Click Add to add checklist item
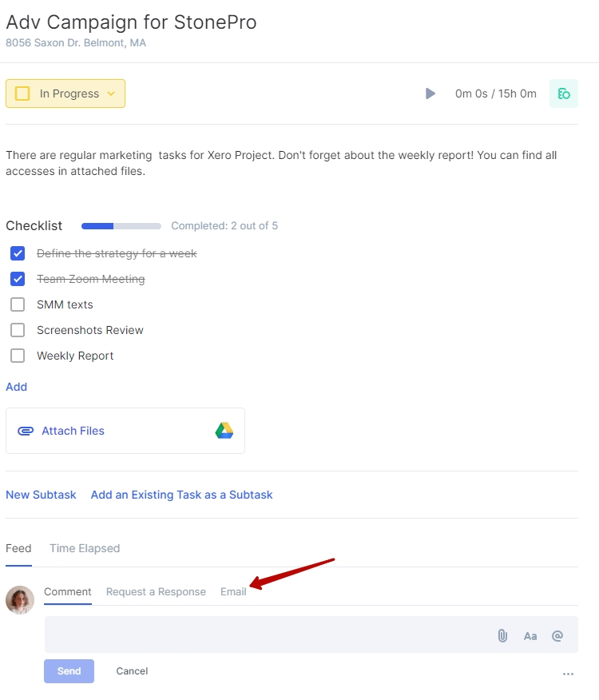599x700 pixels. tap(17, 387)
